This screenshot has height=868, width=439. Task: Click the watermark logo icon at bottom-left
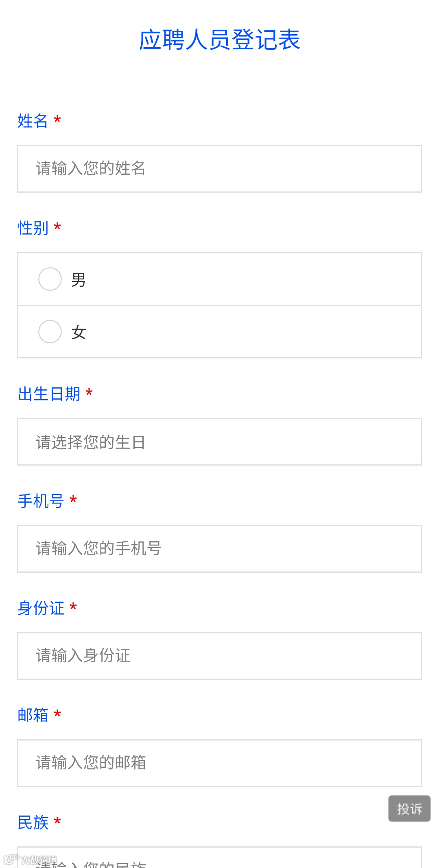coord(11,859)
